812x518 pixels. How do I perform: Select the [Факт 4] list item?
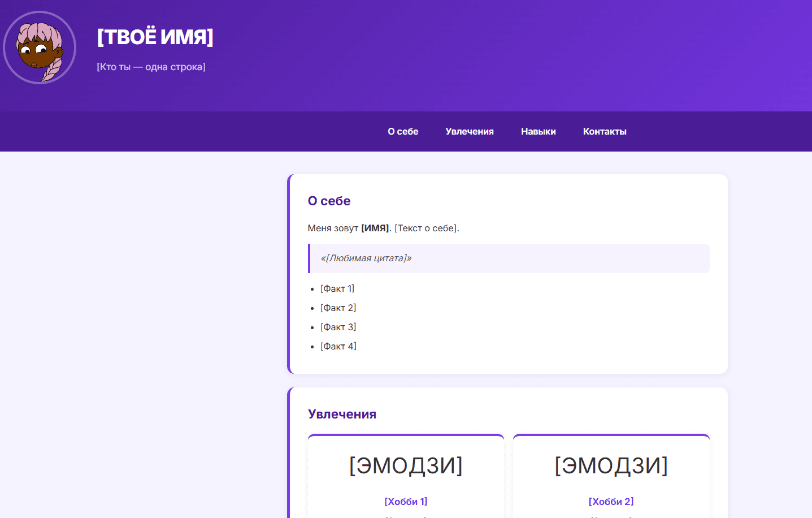(x=338, y=346)
